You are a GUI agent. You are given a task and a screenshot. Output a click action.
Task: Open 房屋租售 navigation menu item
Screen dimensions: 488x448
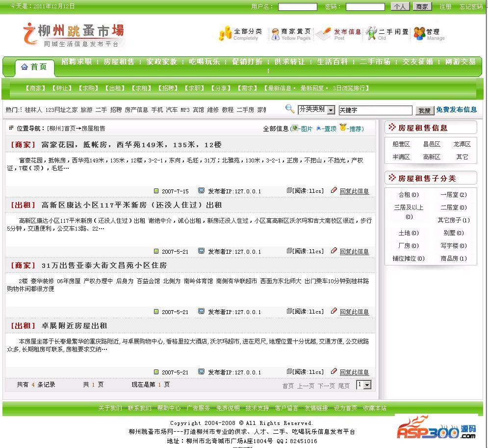tap(119, 62)
